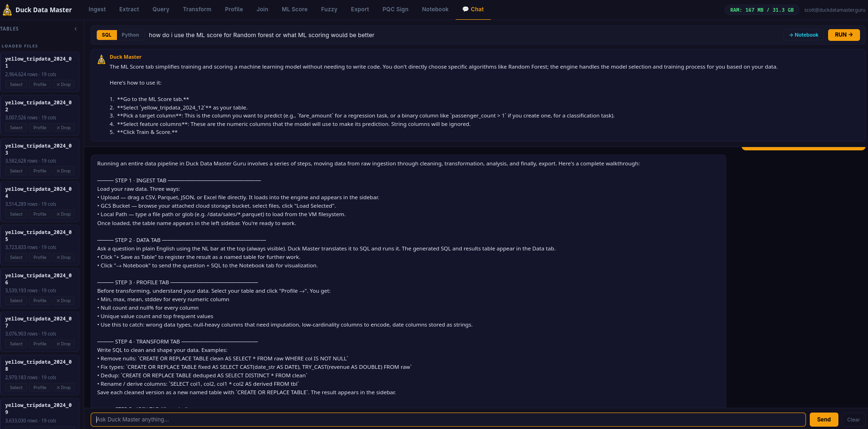
Task: Open the PQC Sign tab
Action: [395, 9]
